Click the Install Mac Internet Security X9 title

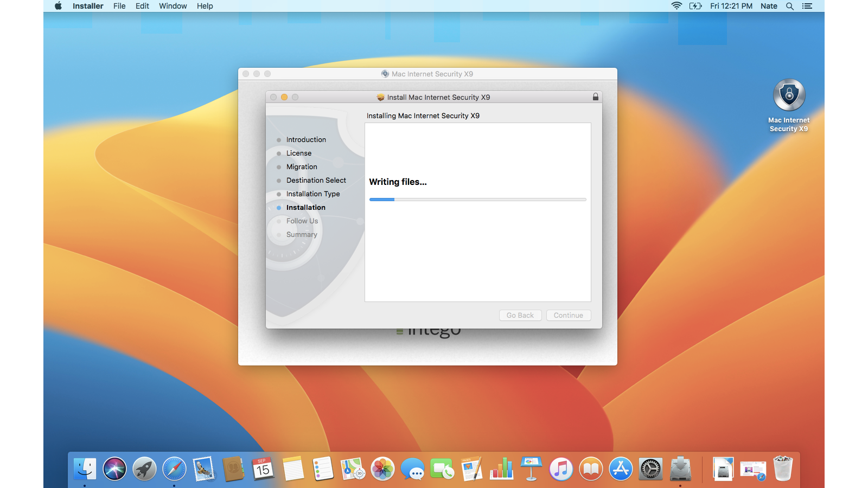coord(438,98)
